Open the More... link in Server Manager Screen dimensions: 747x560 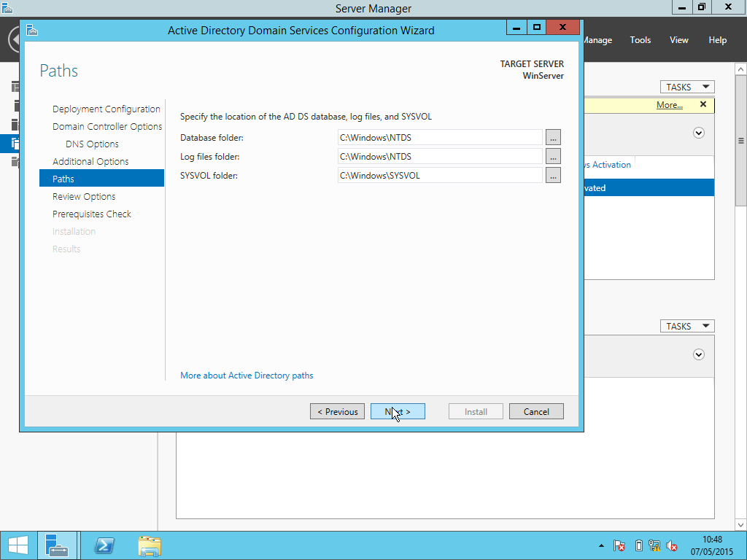click(x=670, y=105)
